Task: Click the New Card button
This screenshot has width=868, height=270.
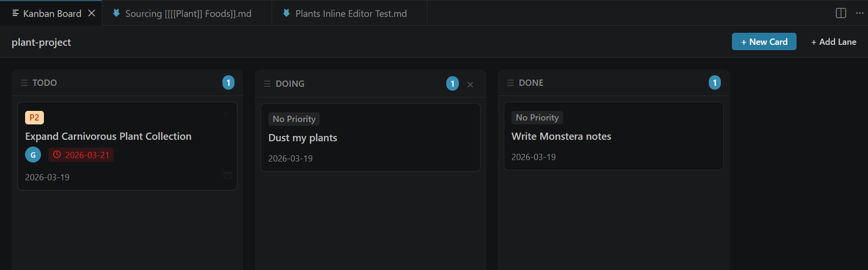Action: [764, 42]
